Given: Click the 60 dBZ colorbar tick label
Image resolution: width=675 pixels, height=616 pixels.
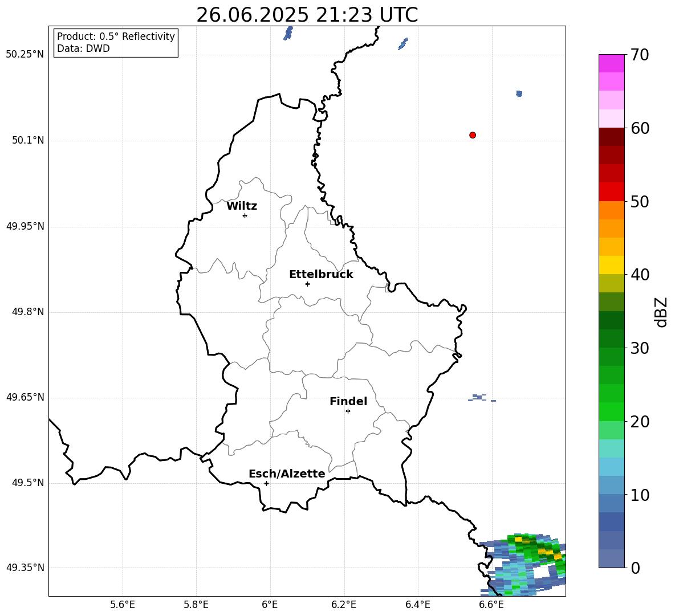Looking at the screenshot, I should (640, 128).
